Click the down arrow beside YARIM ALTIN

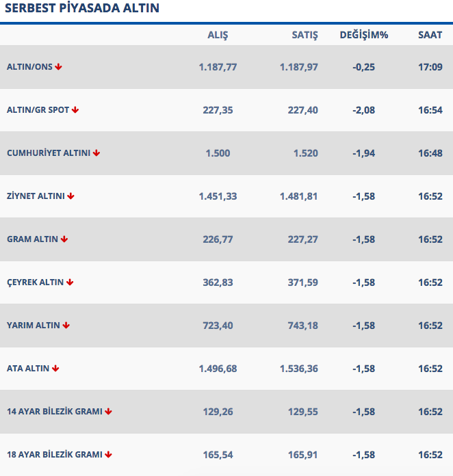click(66, 326)
